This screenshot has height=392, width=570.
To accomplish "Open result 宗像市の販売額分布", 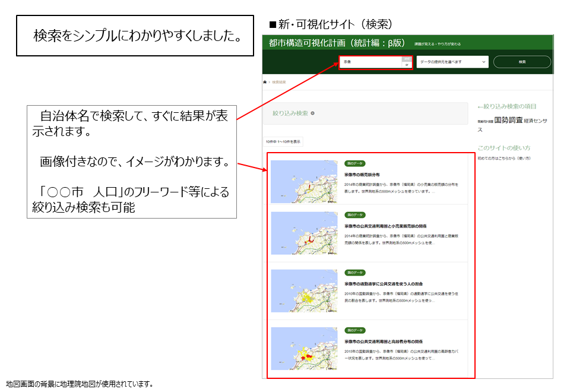I will 362,175.
